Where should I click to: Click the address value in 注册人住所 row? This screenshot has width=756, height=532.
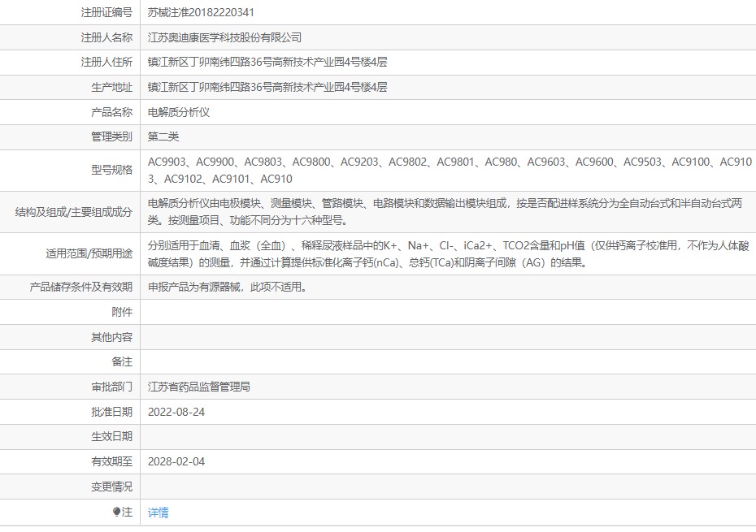coord(267,63)
